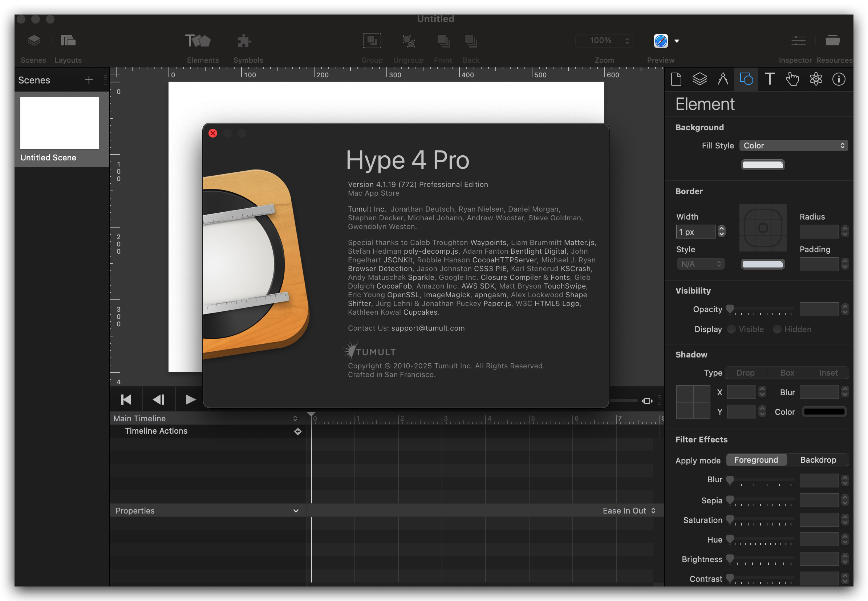868x601 pixels.
Task: Add a new scene with plus button
Action: (x=89, y=80)
